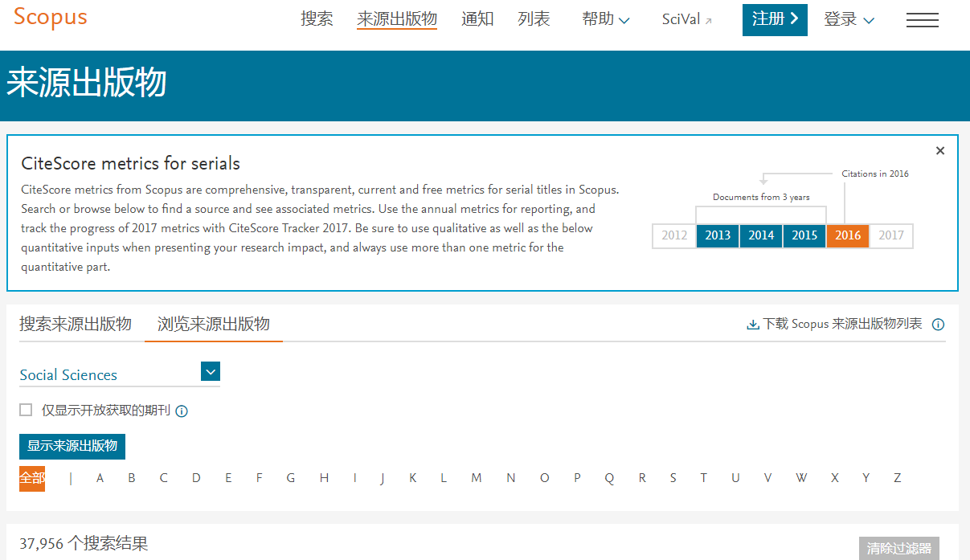This screenshot has width=970, height=560.
Task: Filter sources by letter G
Action: [291, 478]
